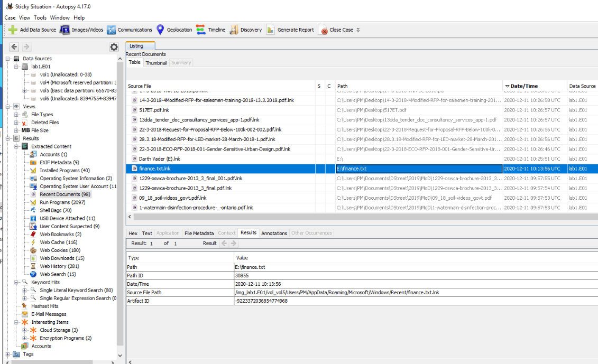Open the Timeline tool
This screenshot has width=598, height=364.
click(x=210, y=30)
